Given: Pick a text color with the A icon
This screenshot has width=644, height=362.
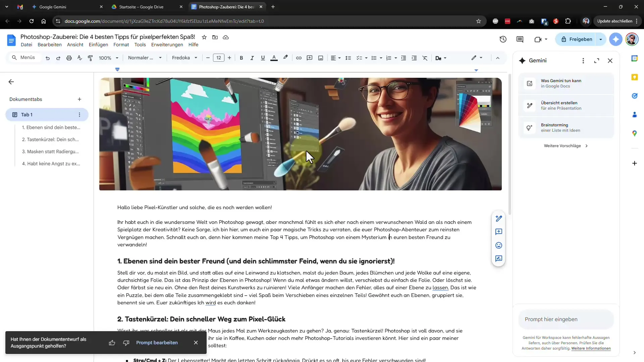Looking at the screenshot, I should click(x=274, y=58).
